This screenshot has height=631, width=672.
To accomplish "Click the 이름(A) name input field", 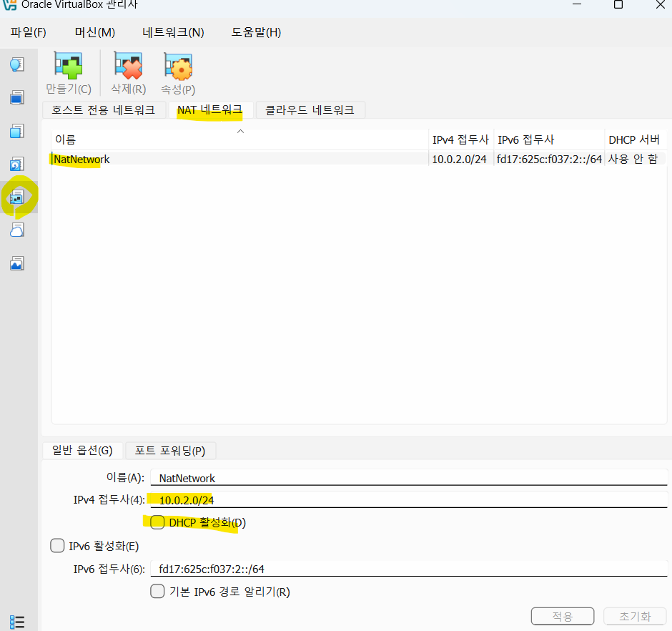I will click(x=409, y=478).
